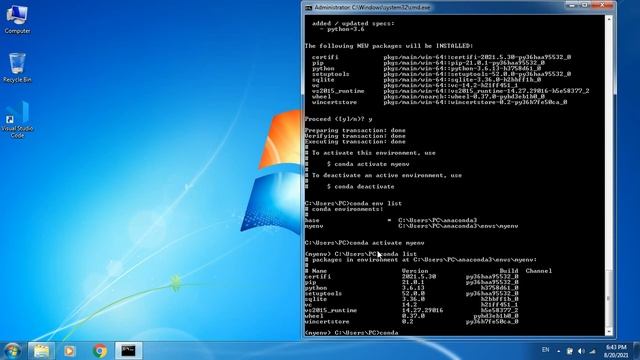
Task: Click the 'vs2015_runtime' row in the package table
Action: 411,311
